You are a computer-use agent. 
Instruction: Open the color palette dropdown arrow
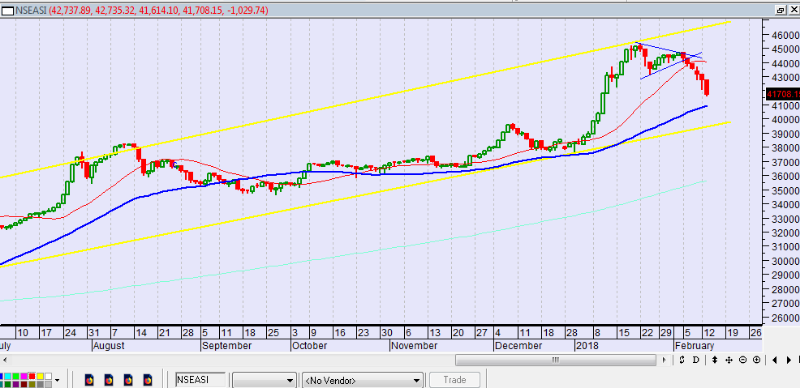(x=57, y=380)
